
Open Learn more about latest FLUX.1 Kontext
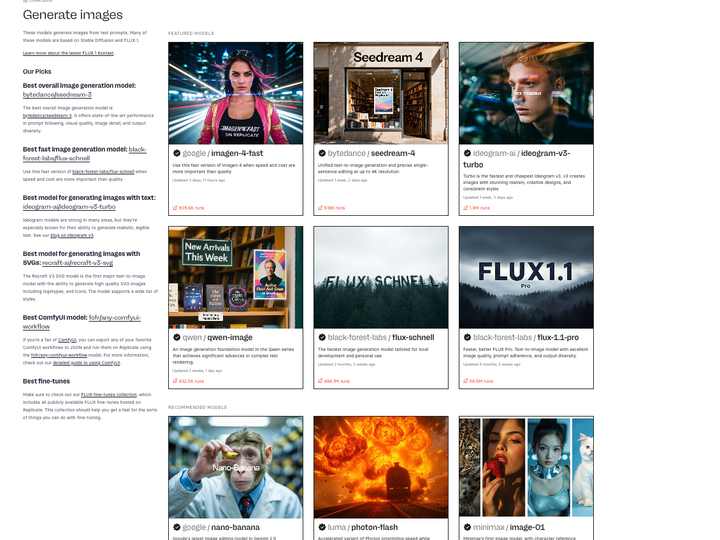68,53
